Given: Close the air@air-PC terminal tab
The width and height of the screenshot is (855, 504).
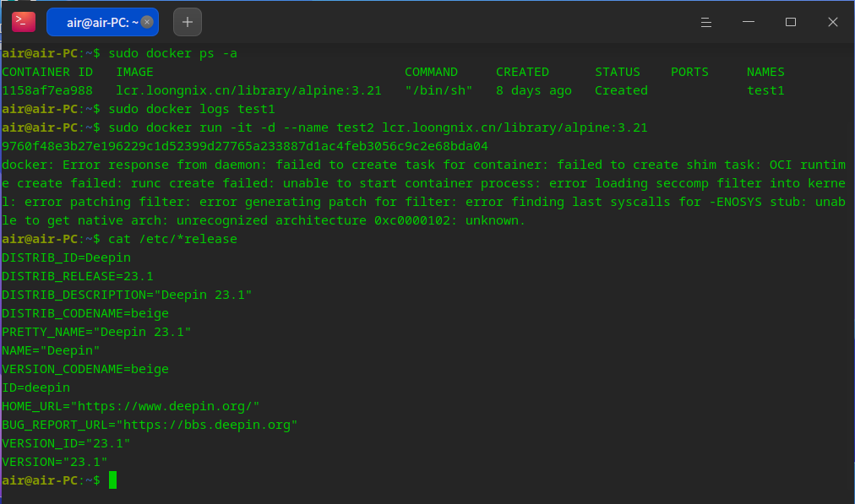Looking at the screenshot, I should (147, 22).
